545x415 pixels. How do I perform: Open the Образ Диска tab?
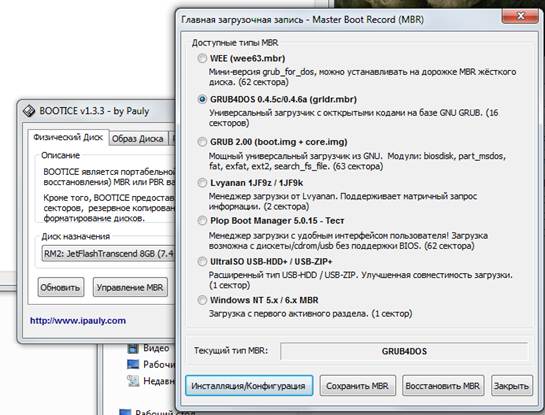pyautogui.click(x=138, y=139)
